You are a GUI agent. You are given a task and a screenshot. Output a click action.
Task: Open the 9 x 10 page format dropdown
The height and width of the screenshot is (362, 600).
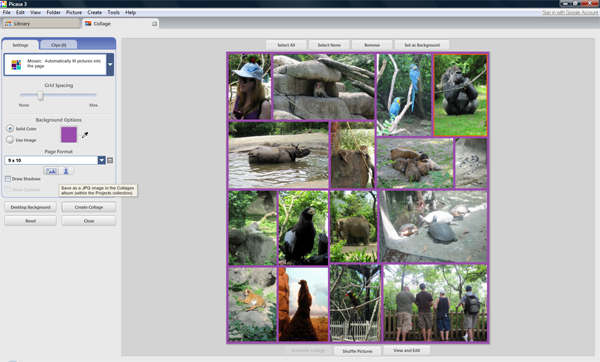tap(101, 160)
